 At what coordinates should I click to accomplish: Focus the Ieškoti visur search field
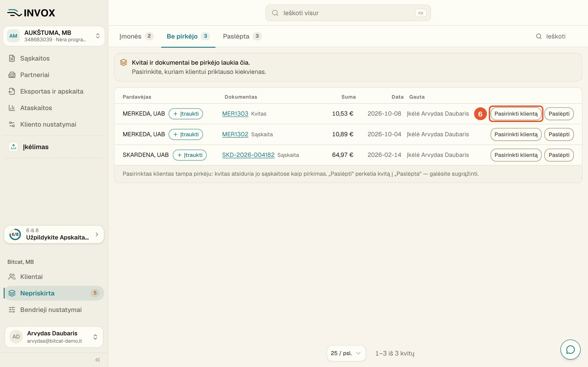point(348,13)
